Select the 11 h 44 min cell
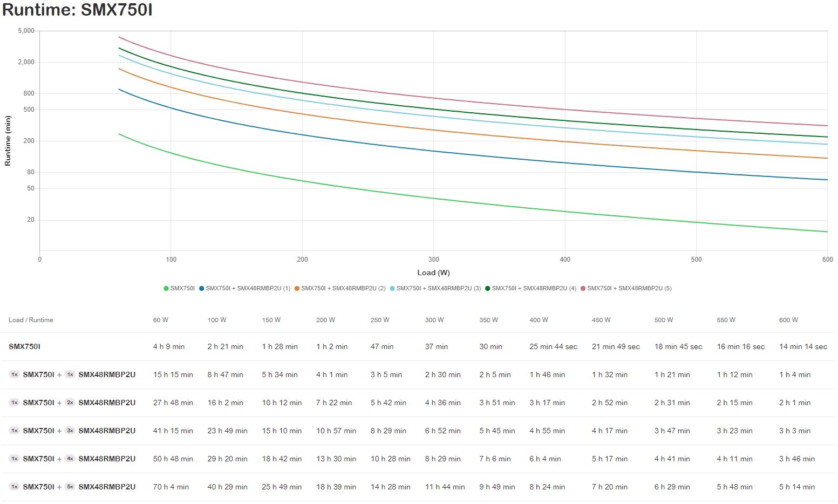Screen dimensions: 838x504 coord(445,487)
